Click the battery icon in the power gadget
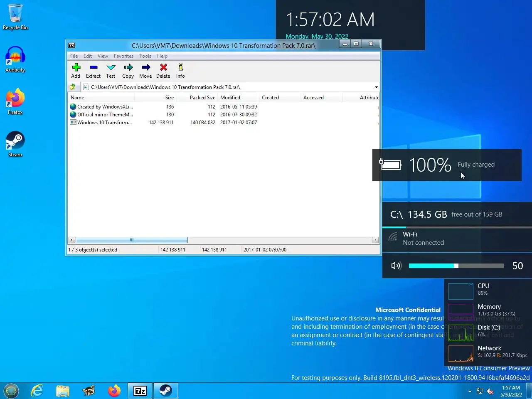 click(390, 165)
